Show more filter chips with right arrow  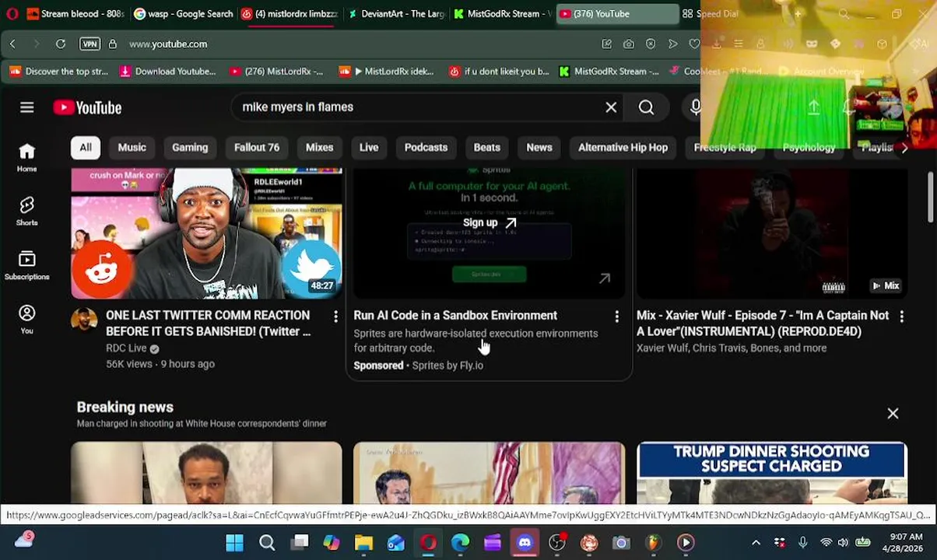point(904,147)
